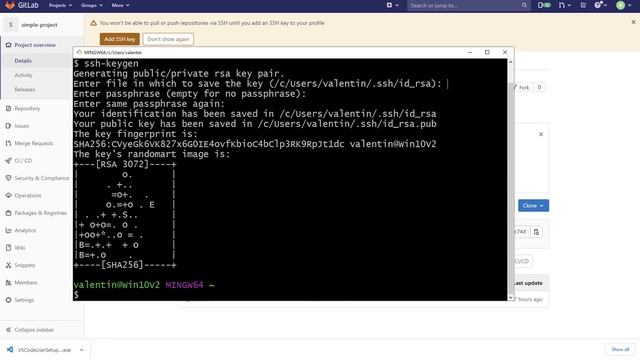Open the user avatar menu
This screenshot has width=640, height=360.
click(623, 5)
